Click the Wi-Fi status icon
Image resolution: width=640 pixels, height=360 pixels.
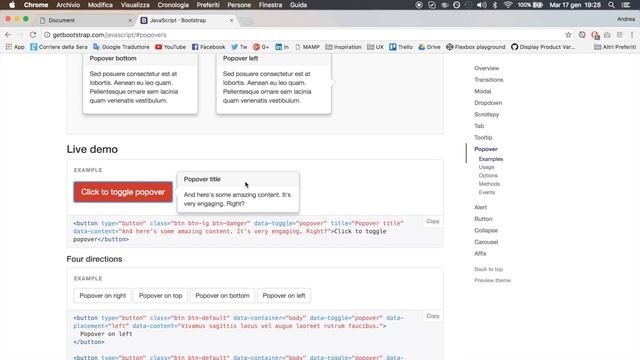(508, 5)
